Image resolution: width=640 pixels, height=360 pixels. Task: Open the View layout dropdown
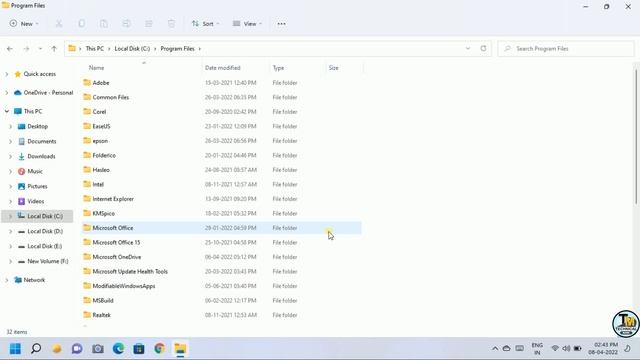tap(247, 24)
